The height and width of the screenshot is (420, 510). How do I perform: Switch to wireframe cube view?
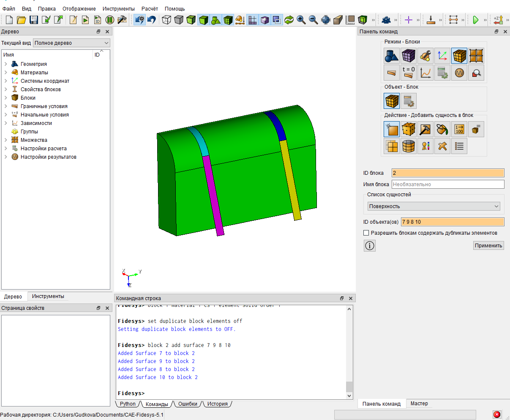[166, 20]
